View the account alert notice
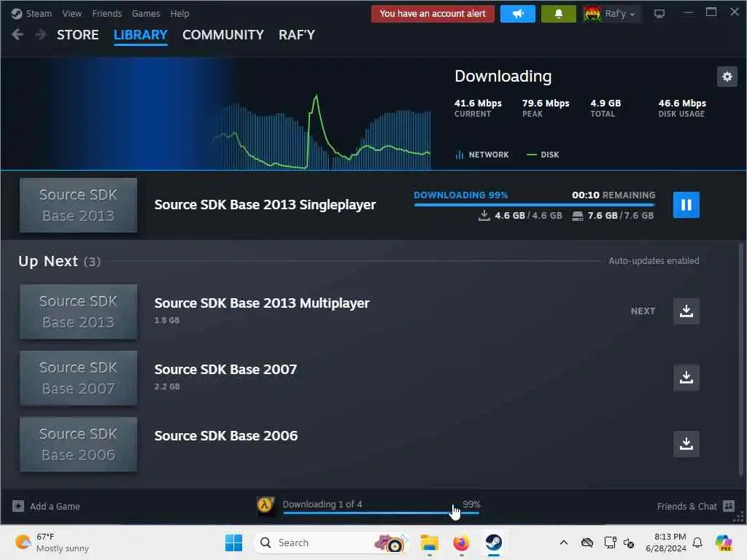The width and height of the screenshot is (747, 560). (x=433, y=14)
